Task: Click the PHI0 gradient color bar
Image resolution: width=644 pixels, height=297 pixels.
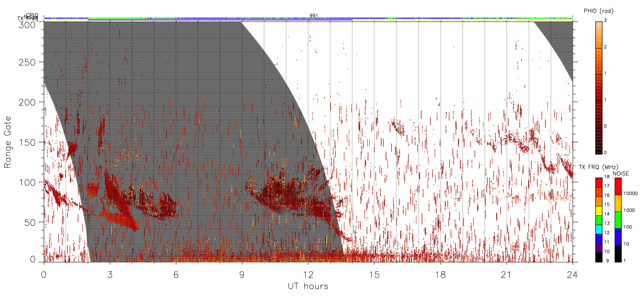Action: click(599, 87)
